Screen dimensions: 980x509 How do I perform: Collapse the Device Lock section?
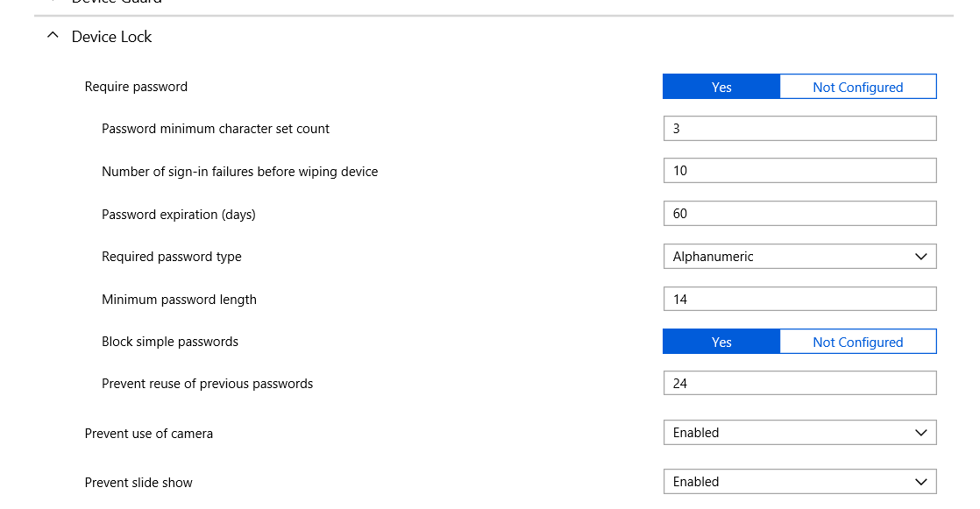(52, 35)
